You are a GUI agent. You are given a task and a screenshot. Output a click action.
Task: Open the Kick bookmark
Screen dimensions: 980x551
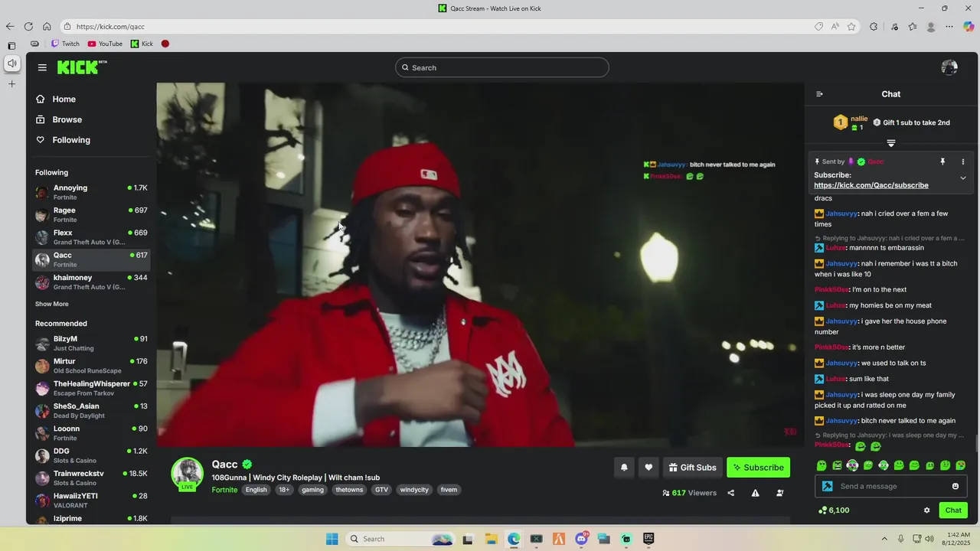[142, 44]
